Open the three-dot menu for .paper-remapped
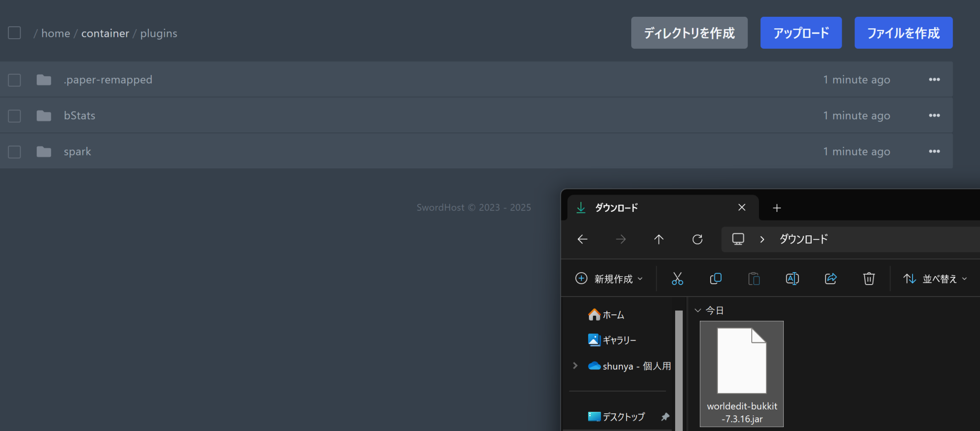 point(935,79)
